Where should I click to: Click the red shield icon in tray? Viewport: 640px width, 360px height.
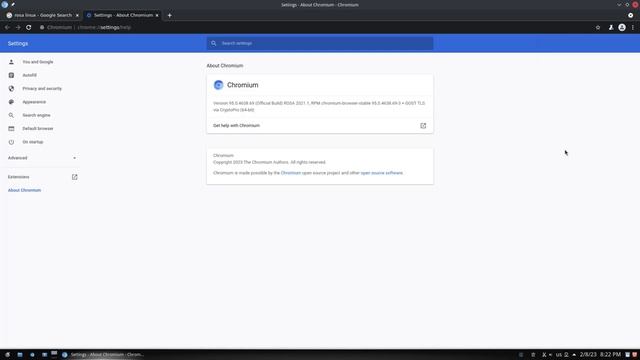pyautogui.click(x=635, y=355)
